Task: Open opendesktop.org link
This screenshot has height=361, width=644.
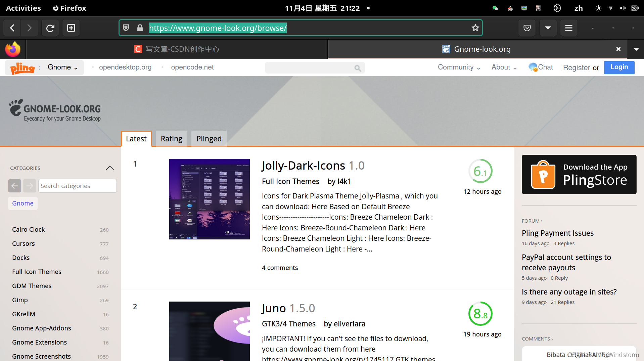Action: [x=125, y=67]
